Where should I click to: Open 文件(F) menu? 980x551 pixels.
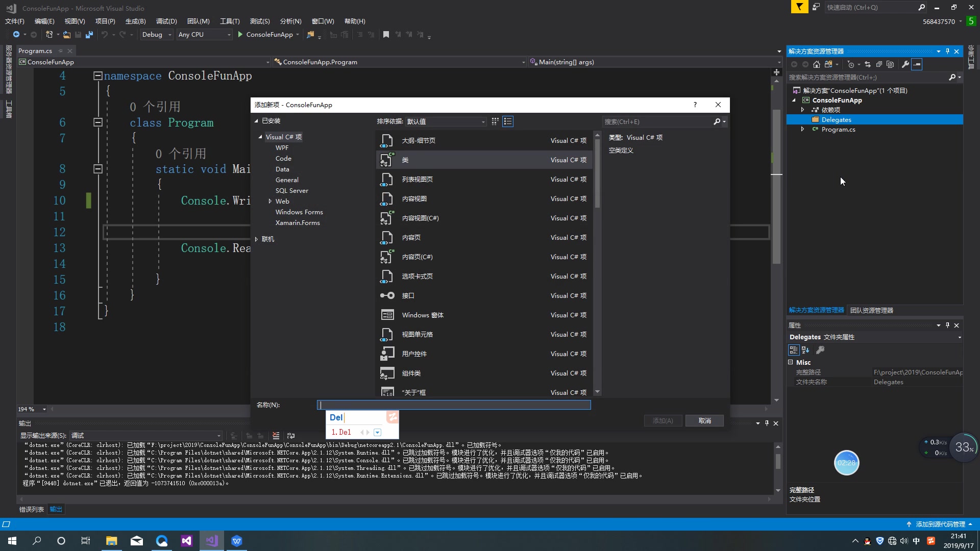pyautogui.click(x=15, y=21)
